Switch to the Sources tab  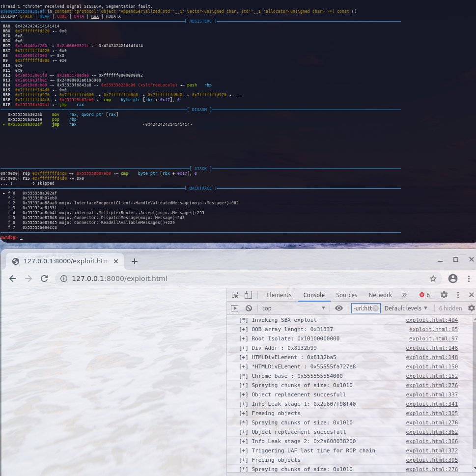[347, 295]
